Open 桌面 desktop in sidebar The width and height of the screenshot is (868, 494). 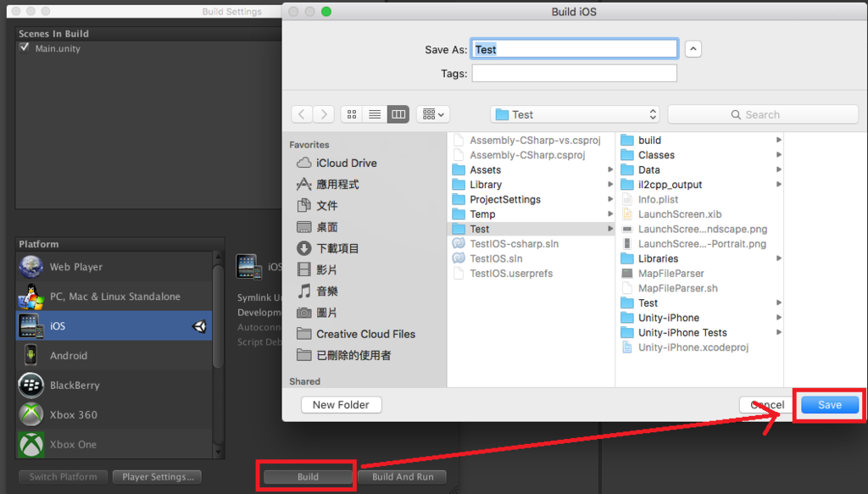[x=317, y=227]
